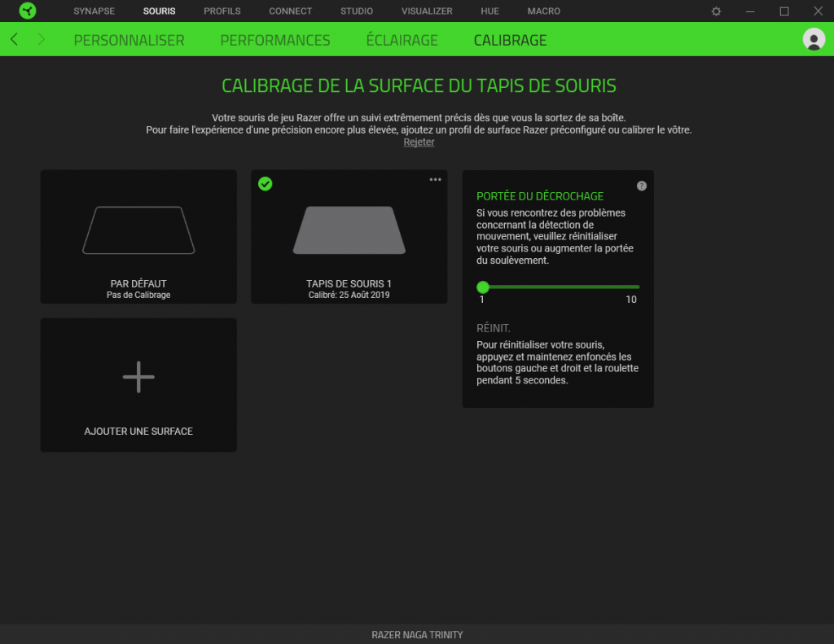Screen dimensions: 834x644
Task: Open the PROFILS tab
Action: click(222, 11)
